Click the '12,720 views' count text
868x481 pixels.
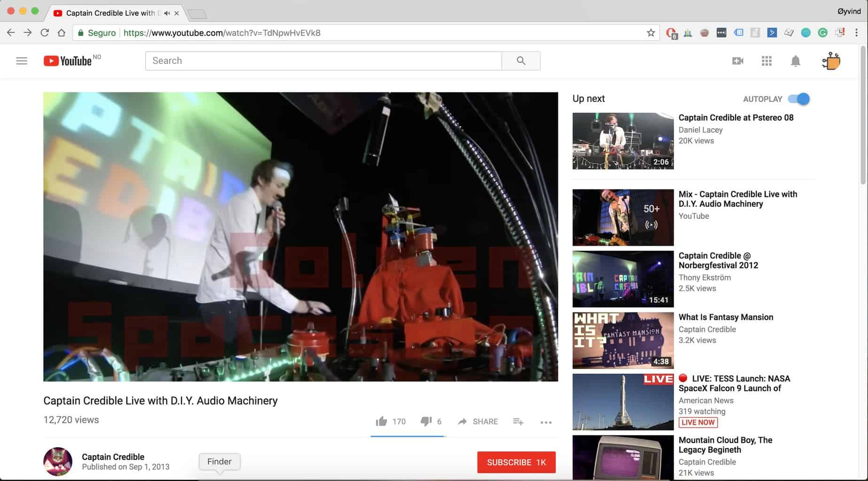(71, 420)
